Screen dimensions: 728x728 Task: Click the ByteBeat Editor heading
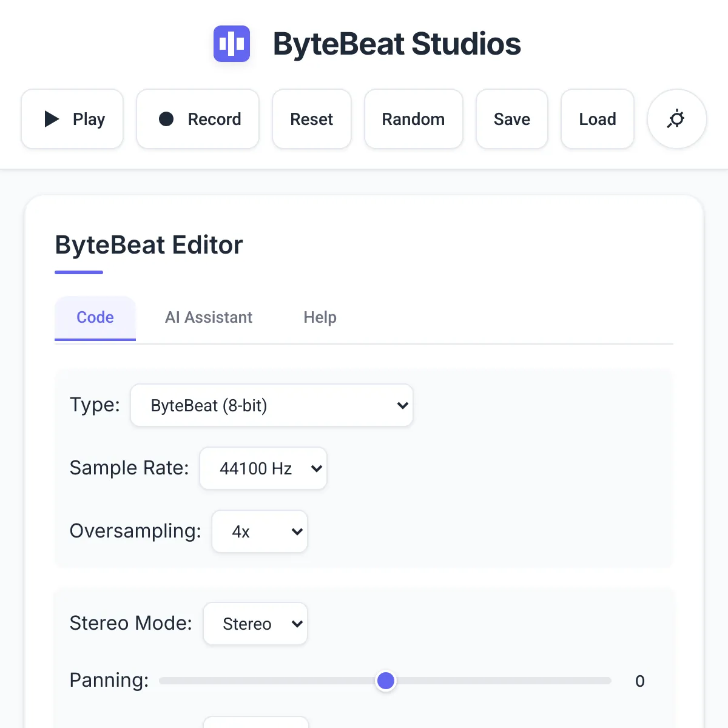click(x=149, y=245)
